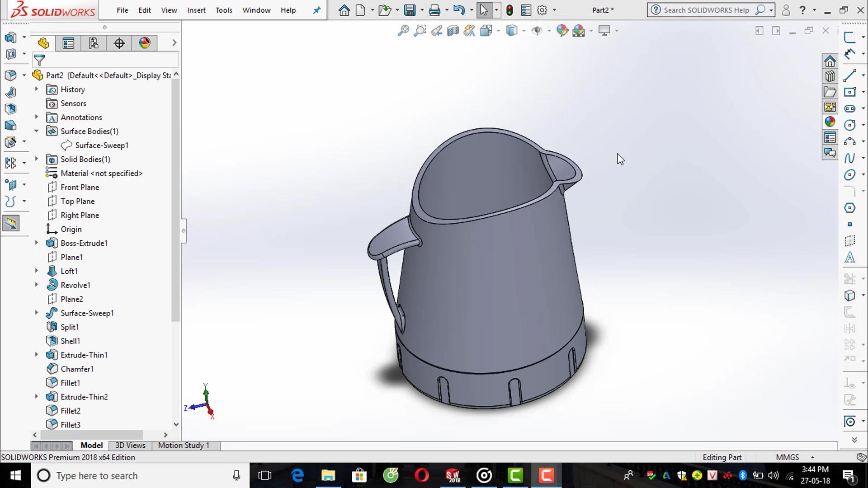Click the Save icon in toolbar
The image size is (868, 488).
(410, 10)
